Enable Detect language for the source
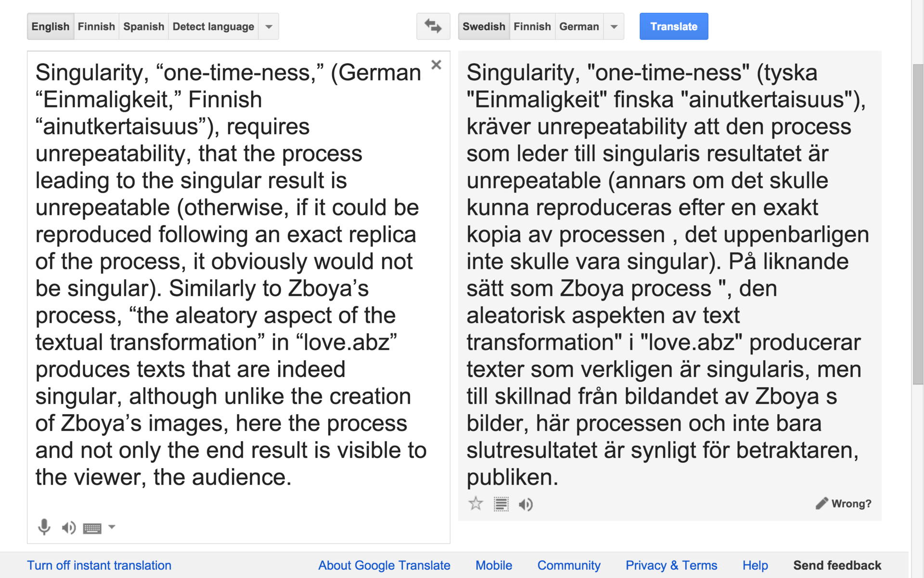The image size is (924, 578). [x=213, y=26]
